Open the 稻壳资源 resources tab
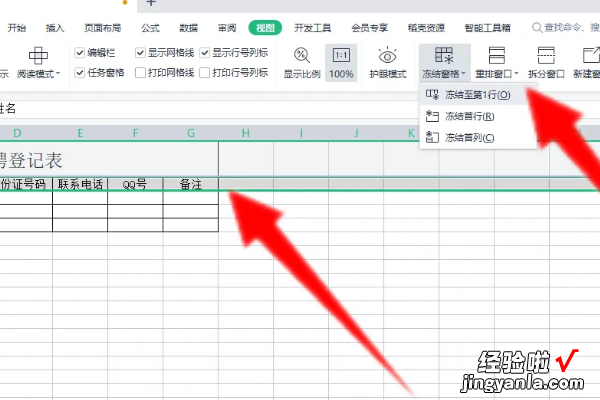The image size is (600, 400). [426, 28]
